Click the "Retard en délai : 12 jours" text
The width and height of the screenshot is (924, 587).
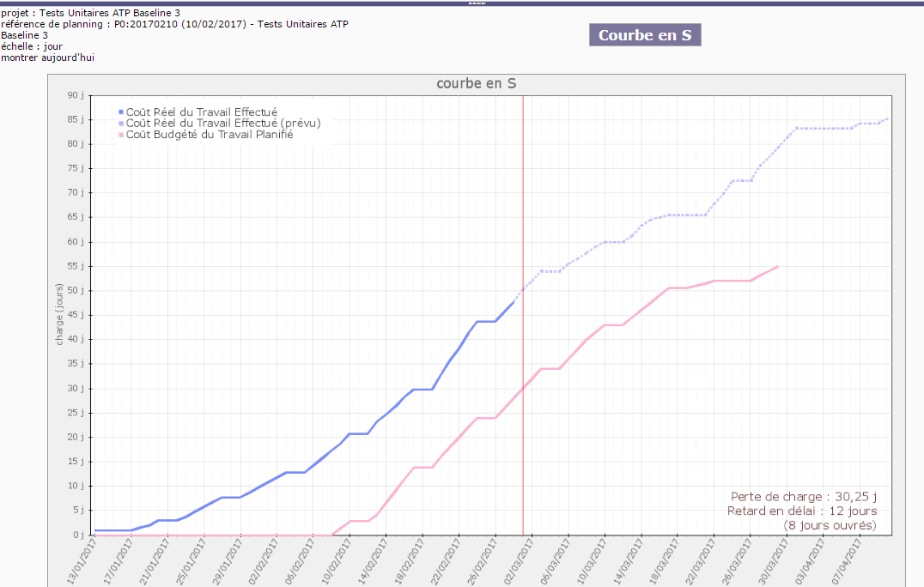pyautogui.click(x=802, y=511)
